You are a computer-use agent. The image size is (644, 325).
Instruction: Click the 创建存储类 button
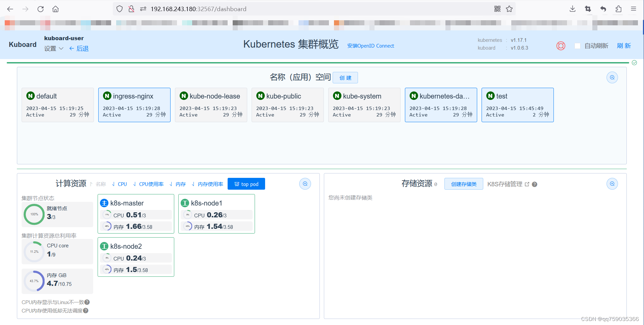click(x=464, y=184)
